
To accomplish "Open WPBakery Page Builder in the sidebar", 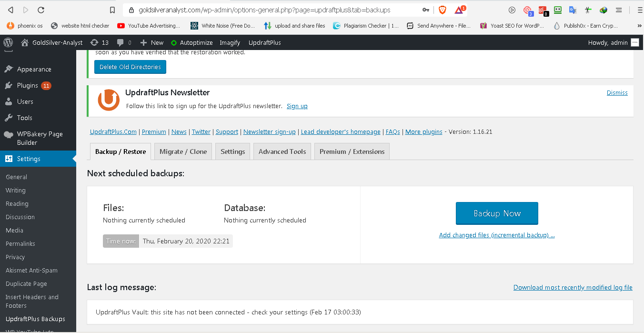I will 38,138.
